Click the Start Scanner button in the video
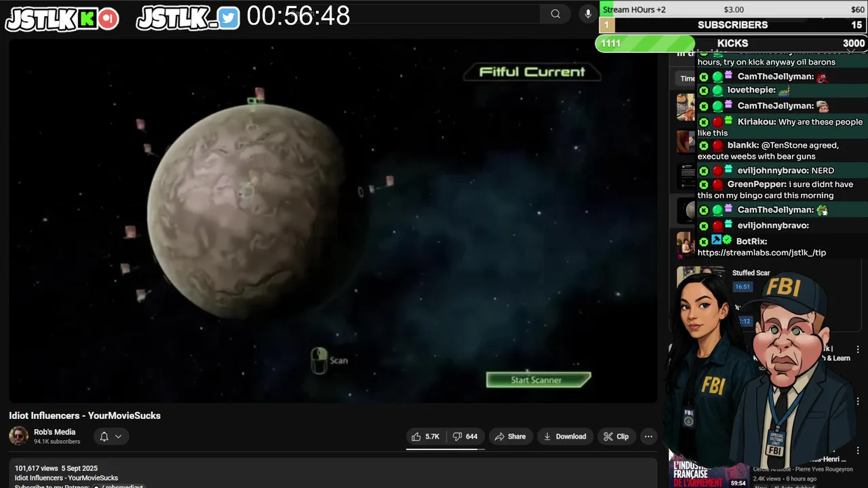This screenshot has height=488, width=868. [538, 380]
